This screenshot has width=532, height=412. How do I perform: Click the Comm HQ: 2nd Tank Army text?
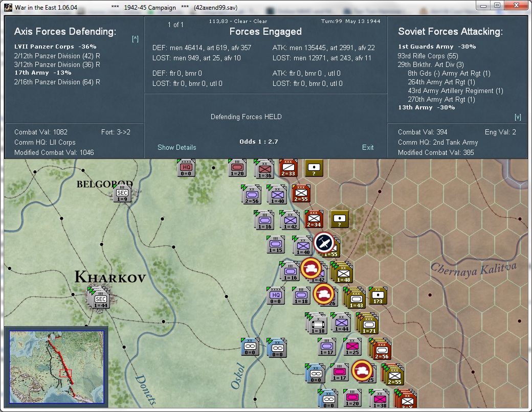[438, 143]
